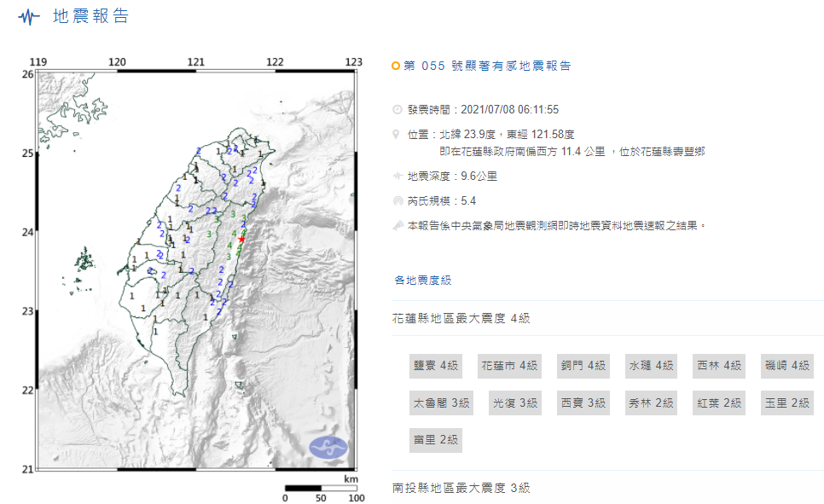Click the 地震報告 page heading

[x=91, y=16]
